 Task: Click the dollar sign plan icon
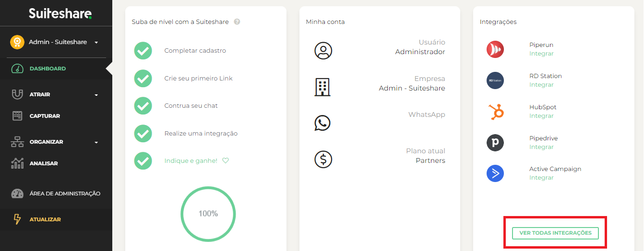pos(323,159)
